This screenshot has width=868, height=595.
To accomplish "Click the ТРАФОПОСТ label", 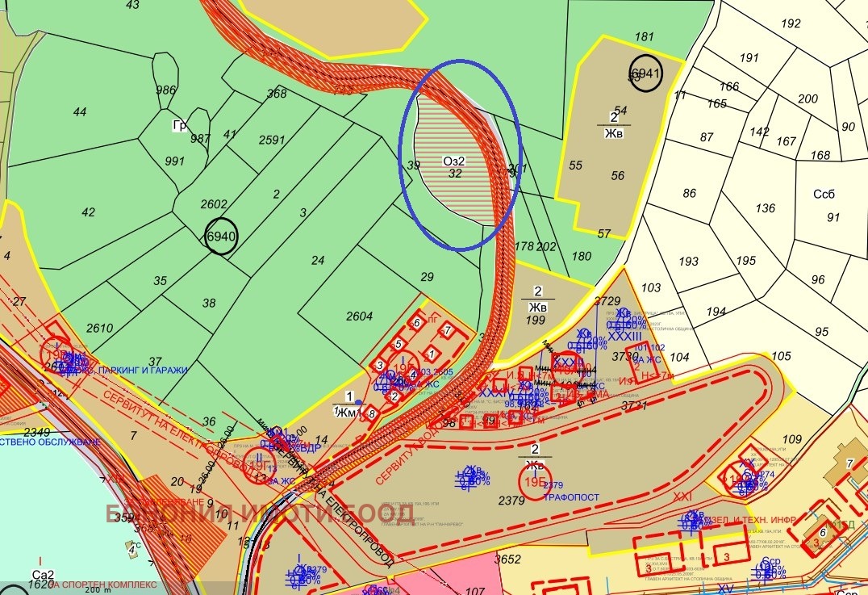I will click(x=572, y=497).
